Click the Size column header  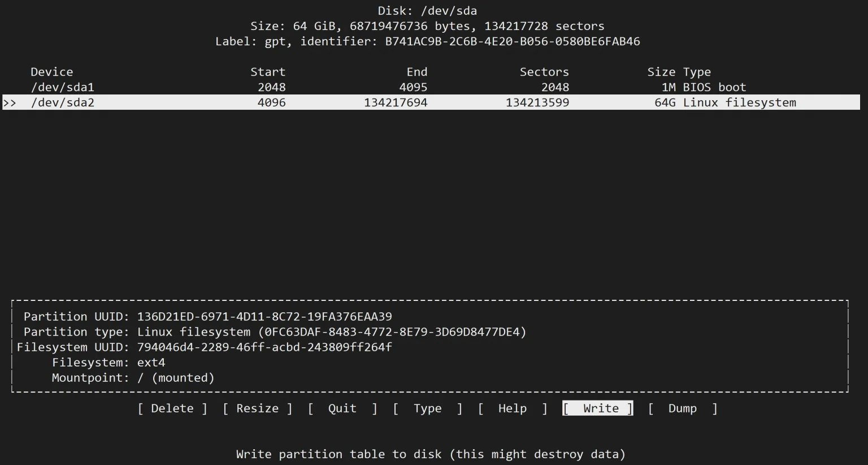pyautogui.click(x=661, y=72)
